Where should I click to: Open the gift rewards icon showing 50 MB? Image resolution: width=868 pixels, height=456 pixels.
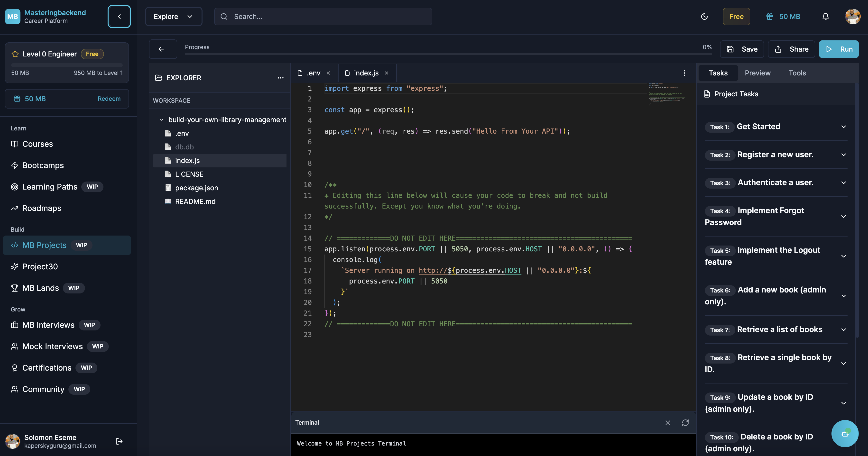pos(770,16)
